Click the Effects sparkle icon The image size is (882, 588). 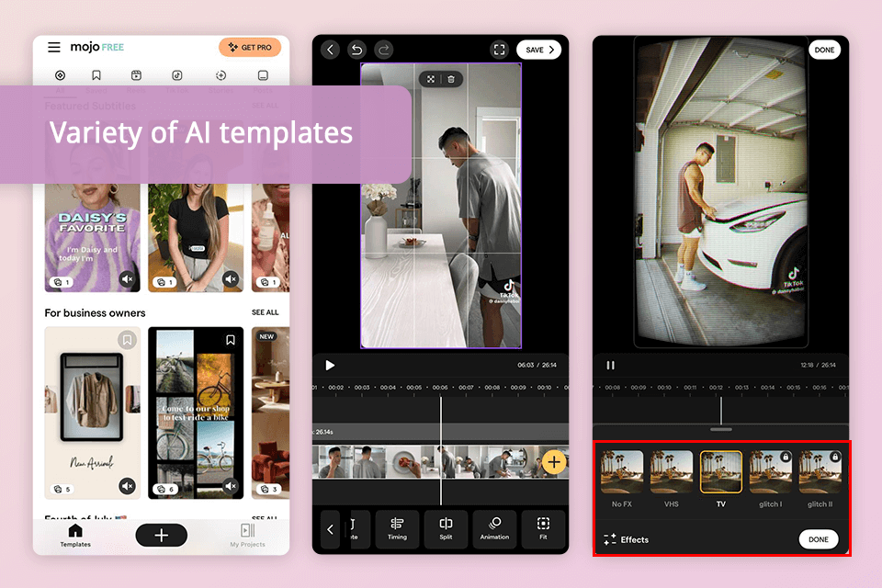pos(610,539)
